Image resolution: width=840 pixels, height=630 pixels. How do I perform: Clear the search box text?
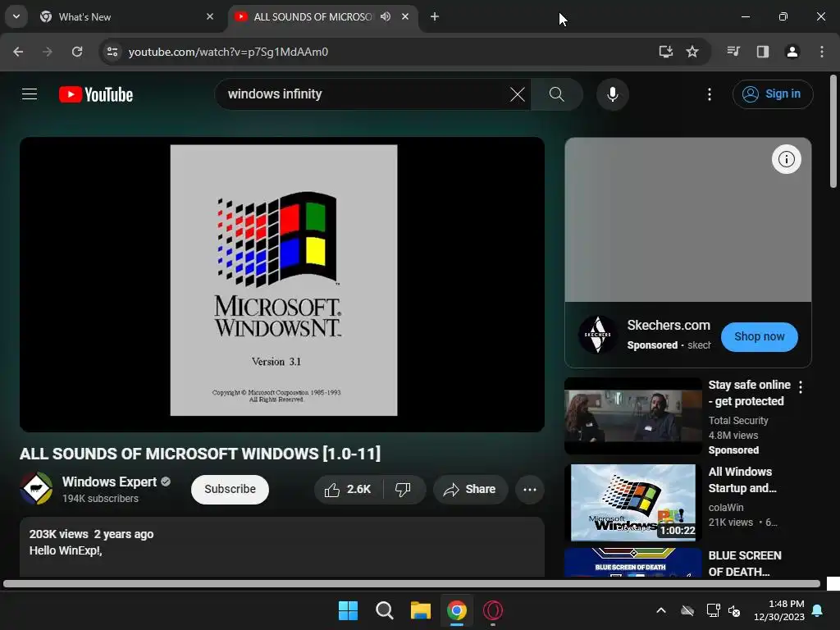tap(517, 95)
